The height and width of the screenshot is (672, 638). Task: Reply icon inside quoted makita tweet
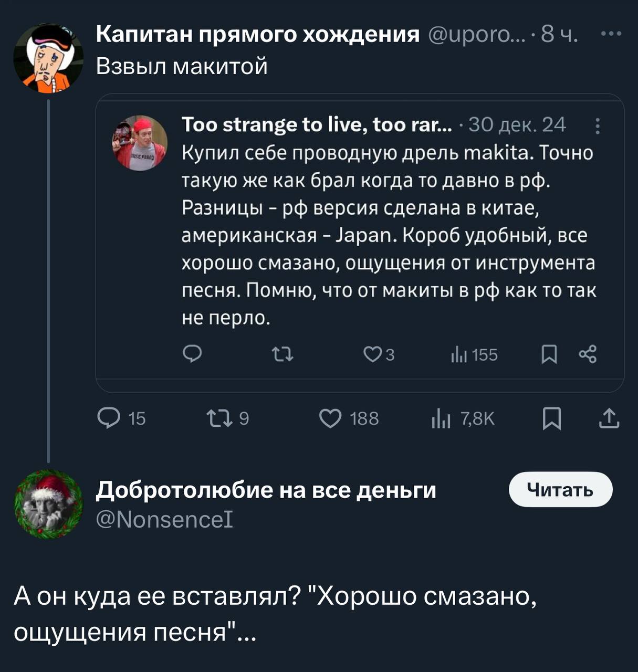pos(192,355)
